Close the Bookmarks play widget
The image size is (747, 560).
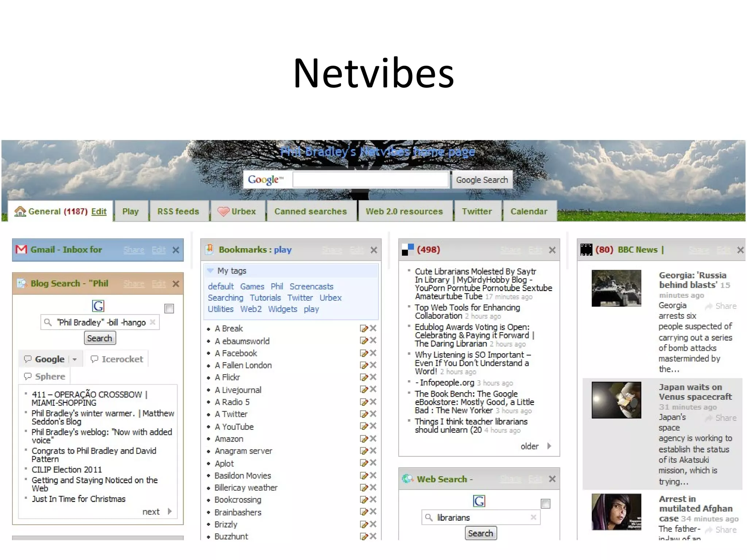(x=374, y=250)
